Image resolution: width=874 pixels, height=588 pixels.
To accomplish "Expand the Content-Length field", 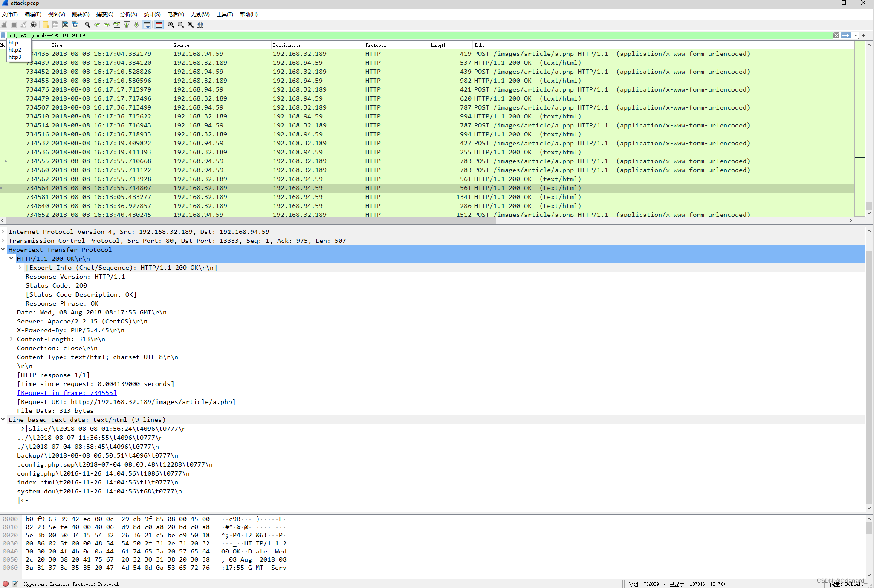I will click(12, 339).
